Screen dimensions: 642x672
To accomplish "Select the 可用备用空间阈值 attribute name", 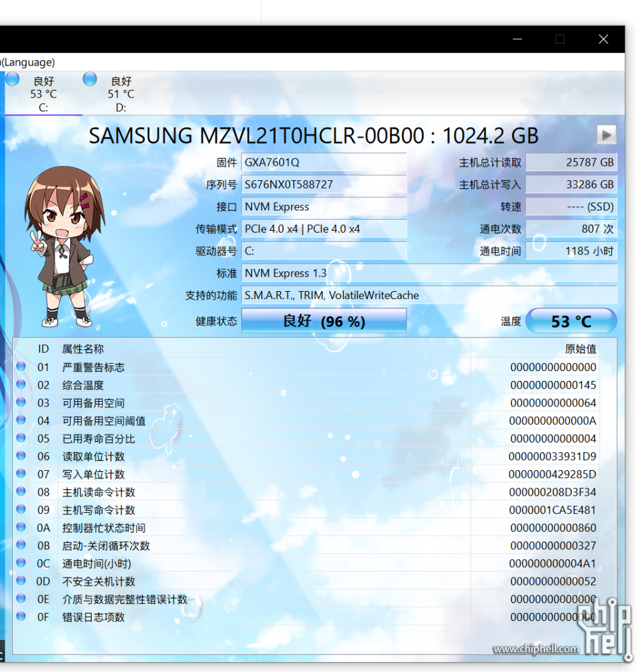I will click(x=104, y=421).
